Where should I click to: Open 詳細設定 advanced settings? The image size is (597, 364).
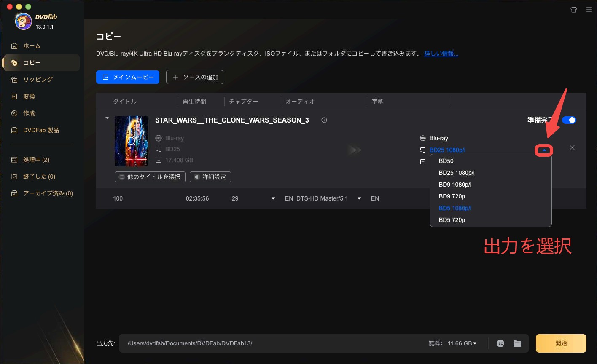click(210, 177)
